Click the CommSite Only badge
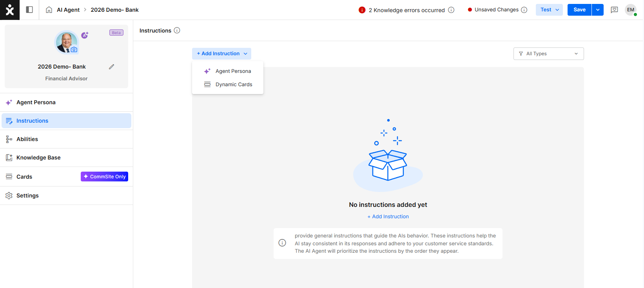This screenshot has height=288, width=644. pos(104,177)
